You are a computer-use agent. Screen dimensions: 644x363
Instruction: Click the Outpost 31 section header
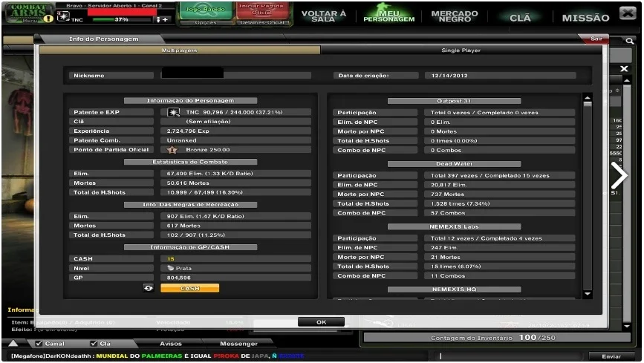click(454, 101)
